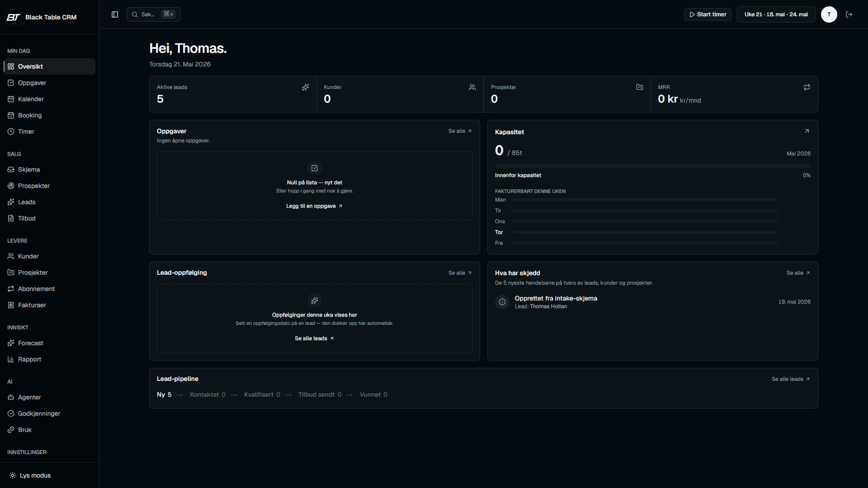Click the Prospekter target icon

pos(11,186)
